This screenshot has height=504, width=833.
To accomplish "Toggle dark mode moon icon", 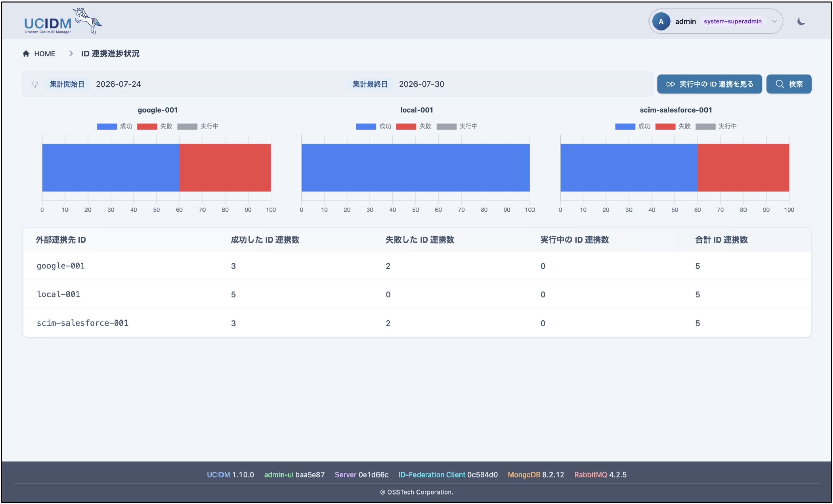I will (801, 21).
